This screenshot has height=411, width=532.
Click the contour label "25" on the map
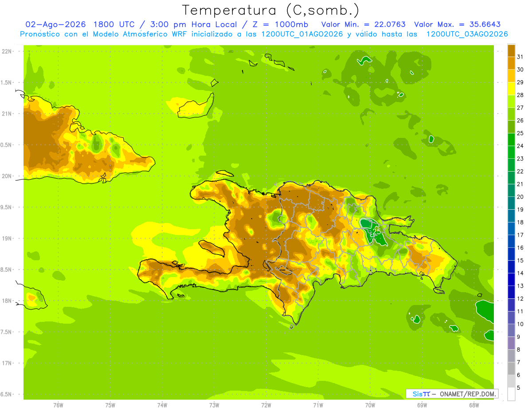click(377, 231)
